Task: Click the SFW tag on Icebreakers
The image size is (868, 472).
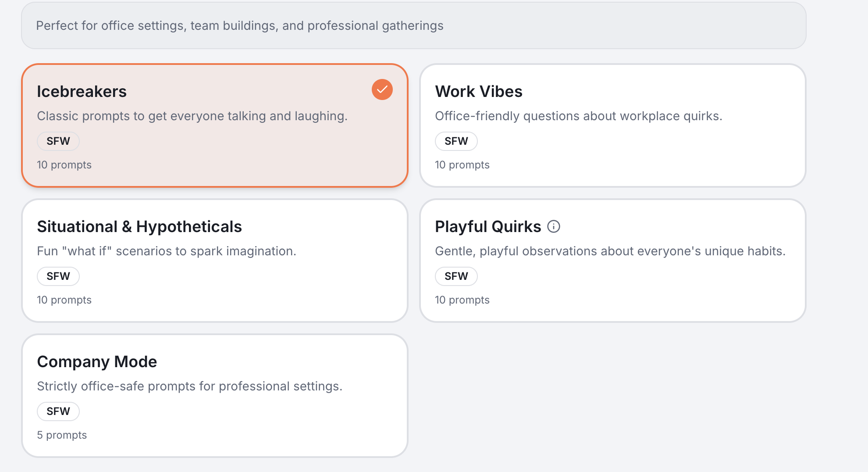Action: point(58,141)
